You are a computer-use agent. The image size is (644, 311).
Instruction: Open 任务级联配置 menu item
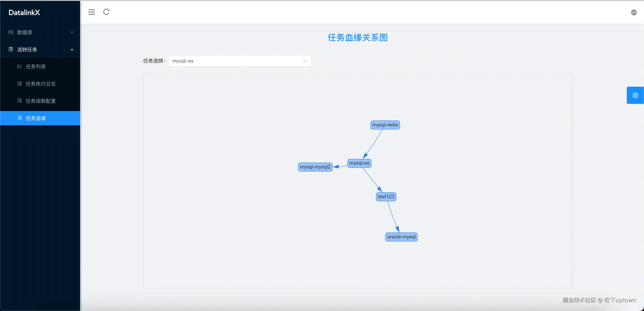(41, 101)
